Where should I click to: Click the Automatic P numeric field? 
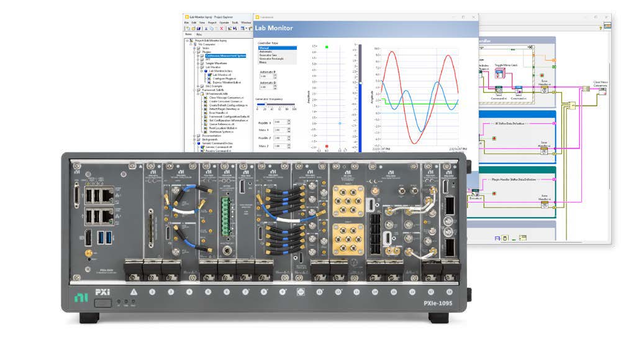[266, 76]
